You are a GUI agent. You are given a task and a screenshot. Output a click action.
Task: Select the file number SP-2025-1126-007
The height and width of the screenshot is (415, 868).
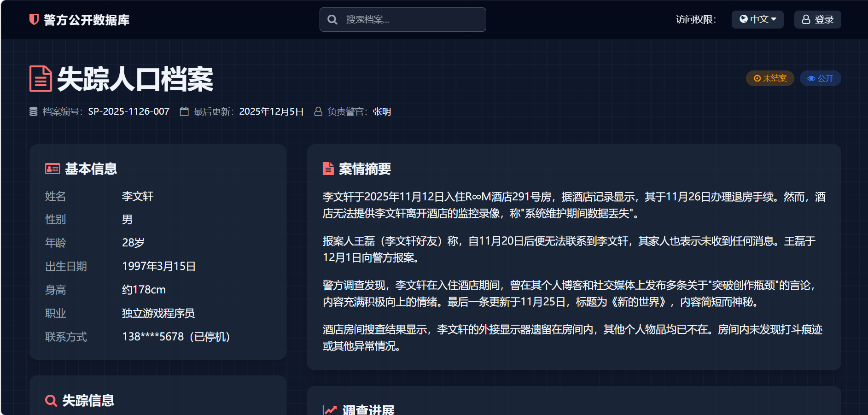(x=129, y=111)
